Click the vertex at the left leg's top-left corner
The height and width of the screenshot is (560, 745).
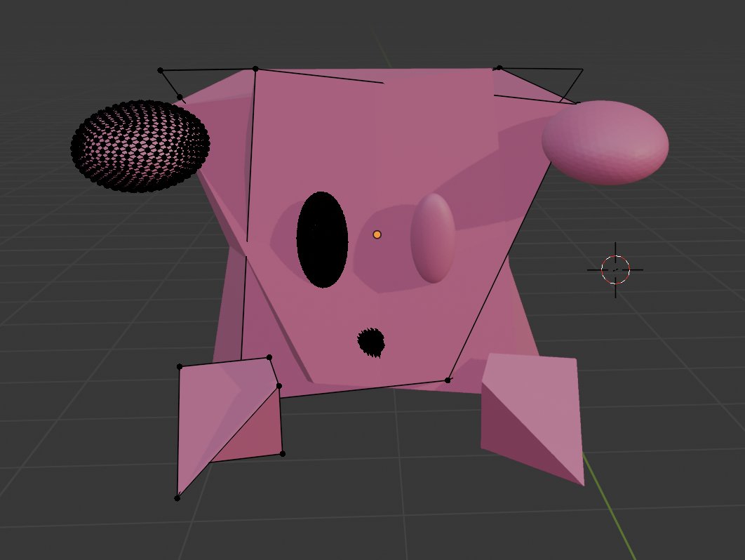179,366
